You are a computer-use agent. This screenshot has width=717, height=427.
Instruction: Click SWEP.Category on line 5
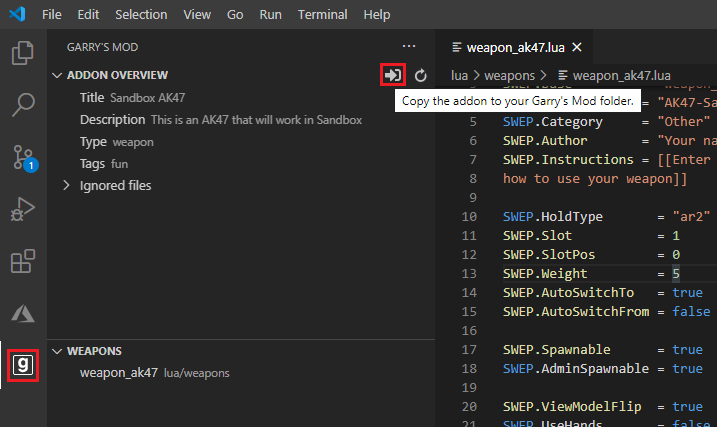pyautogui.click(x=553, y=122)
